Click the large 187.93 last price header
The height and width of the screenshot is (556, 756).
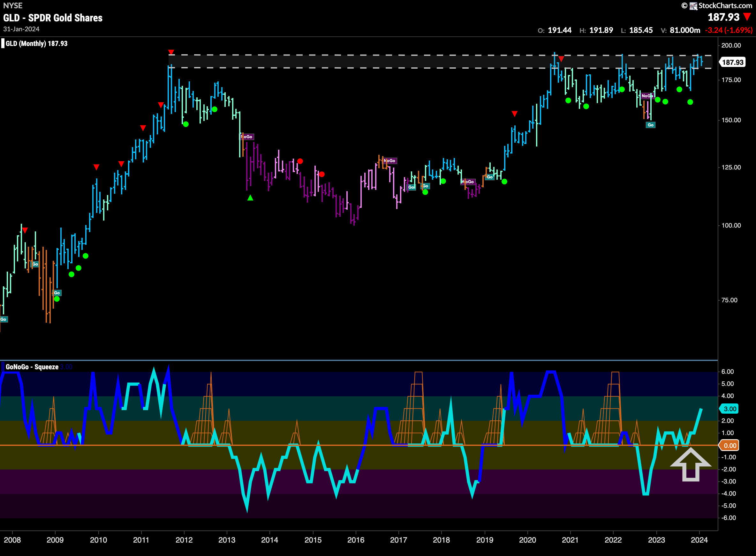723,17
